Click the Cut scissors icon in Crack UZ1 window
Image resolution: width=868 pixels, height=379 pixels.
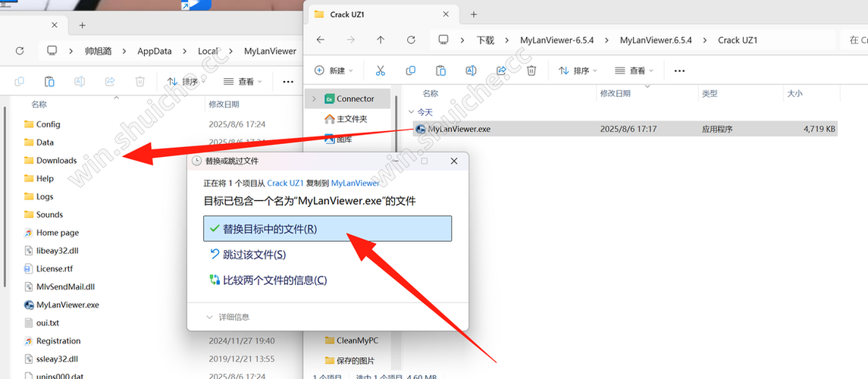point(381,70)
